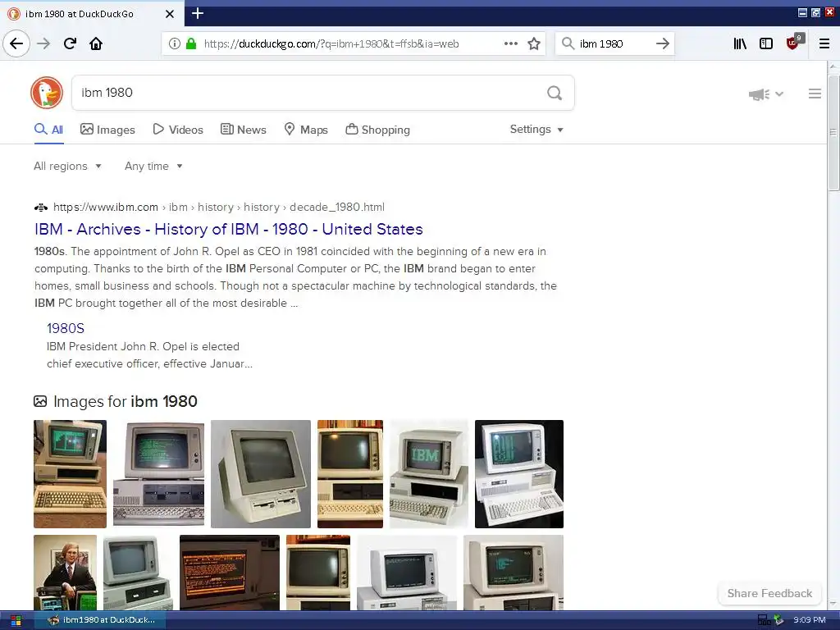Open the Firefox hamburger menu
Screen dimensions: 840x630
point(824,43)
